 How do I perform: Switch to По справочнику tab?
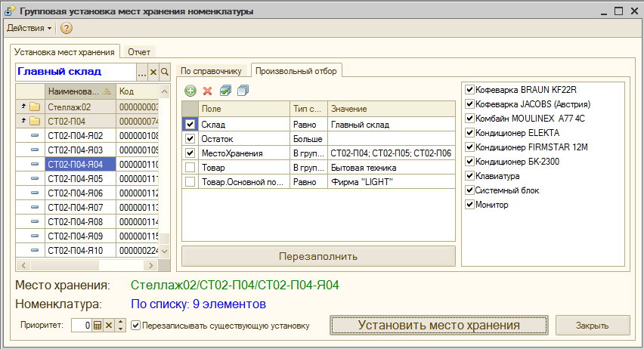[x=211, y=71]
